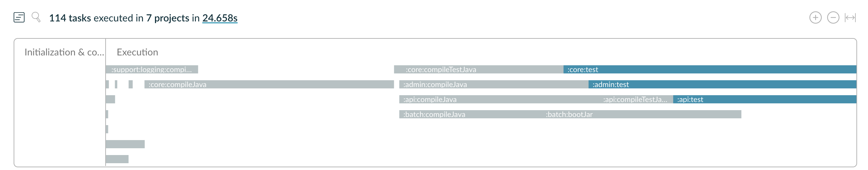Viewport: 868px width, 170px height.
Task: Open the 24.658s duration link
Action: coord(220,18)
